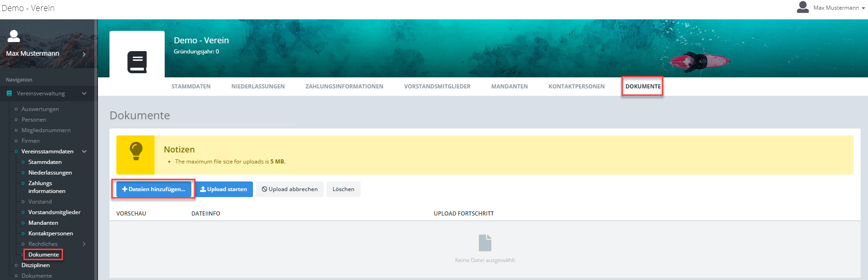This screenshot has height=280, width=868.
Task: Click the Demo - Verein header banner title
Action: click(x=201, y=41)
